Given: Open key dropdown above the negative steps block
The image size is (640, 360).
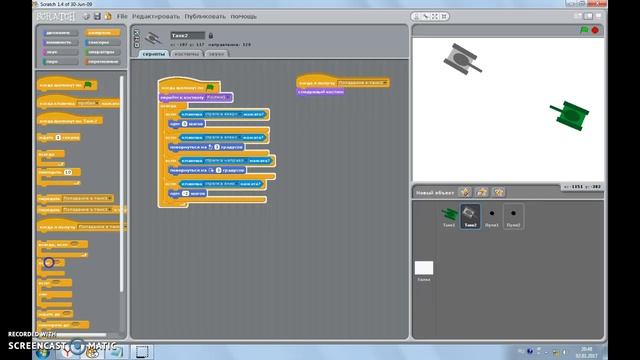Looking at the screenshot, I should coord(222,184).
